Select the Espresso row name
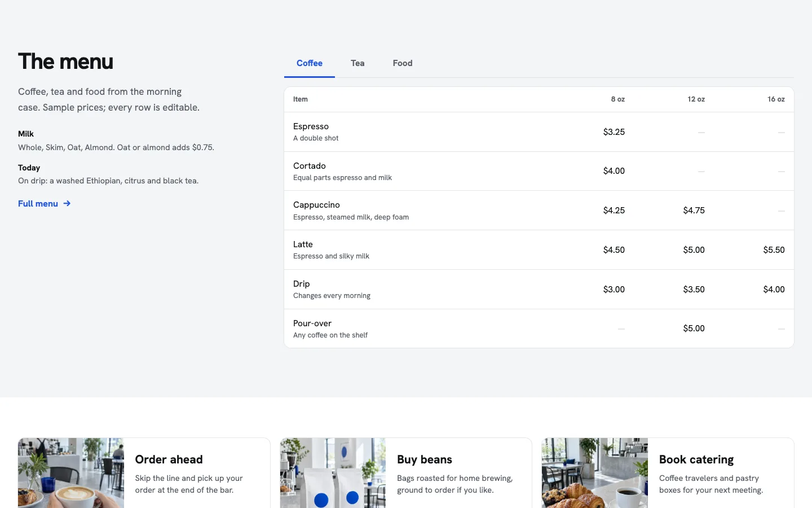 tap(311, 126)
